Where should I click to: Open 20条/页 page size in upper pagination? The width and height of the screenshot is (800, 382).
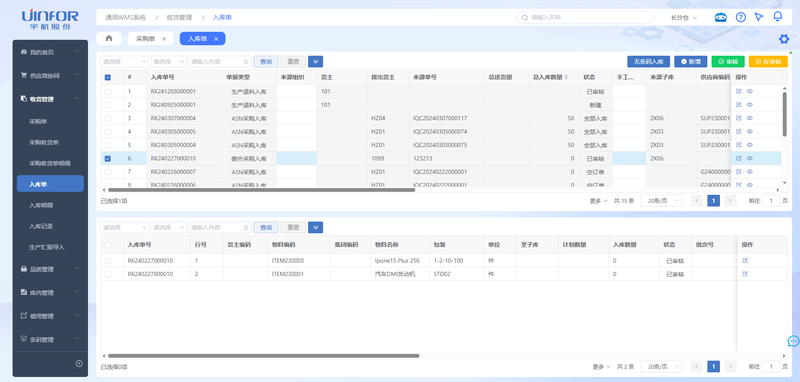(661, 201)
